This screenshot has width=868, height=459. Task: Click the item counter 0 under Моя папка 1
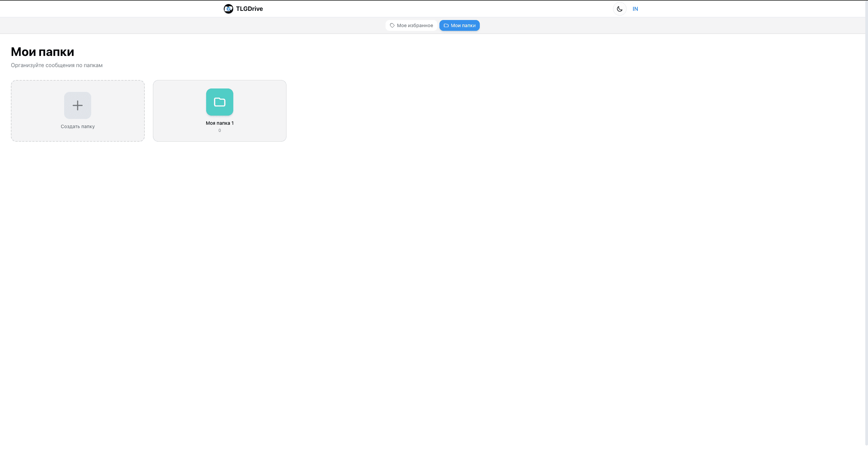click(219, 130)
